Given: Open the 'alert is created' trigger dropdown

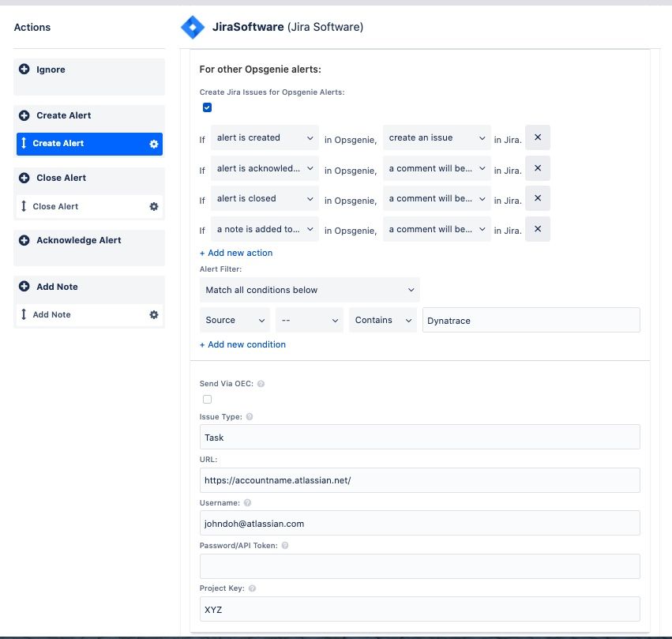Looking at the screenshot, I should tap(265, 137).
